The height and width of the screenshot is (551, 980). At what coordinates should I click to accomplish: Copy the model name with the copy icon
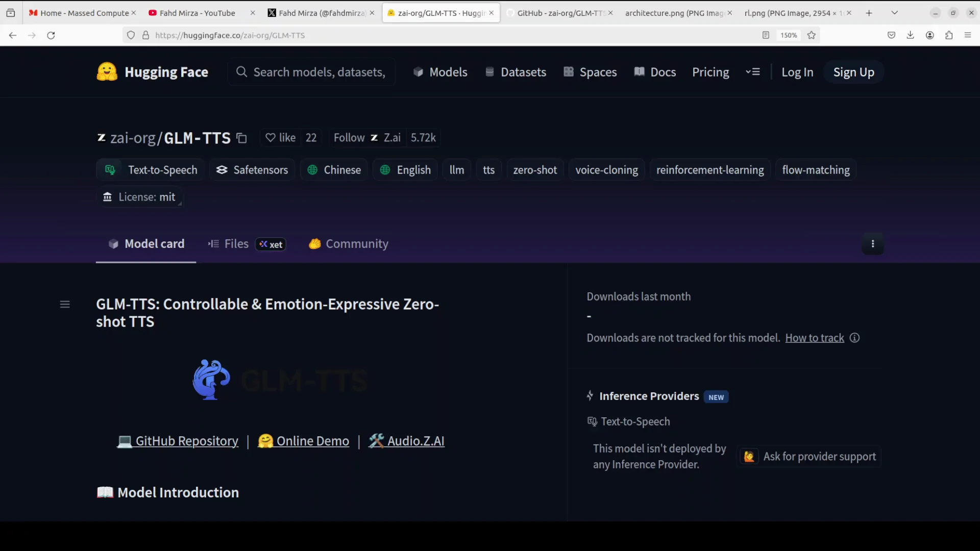pyautogui.click(x=241, y=138)
